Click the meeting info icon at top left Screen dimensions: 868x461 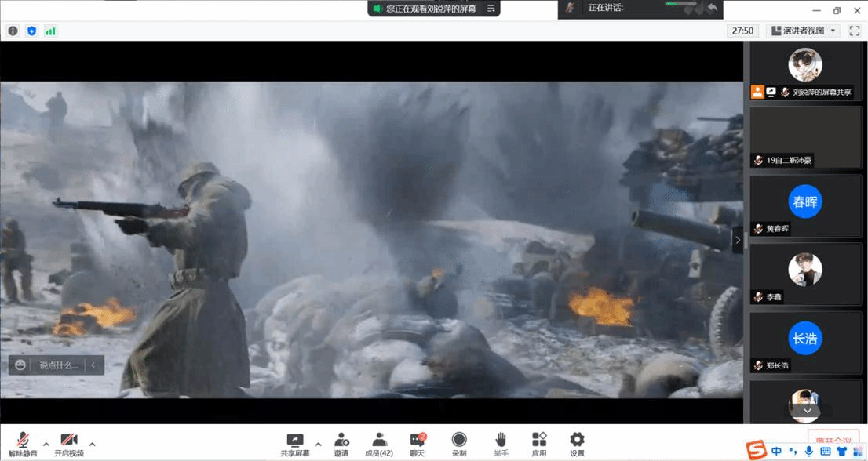tap(13, 31)
